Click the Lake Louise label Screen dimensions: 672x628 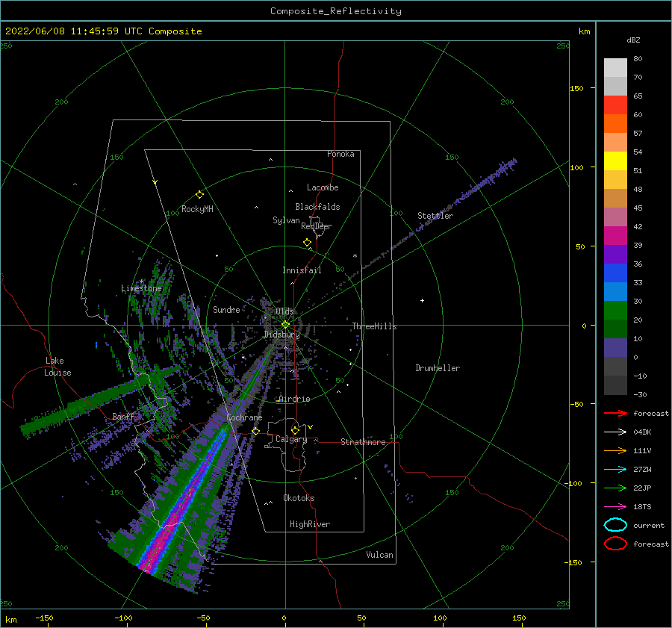[57, 367]
